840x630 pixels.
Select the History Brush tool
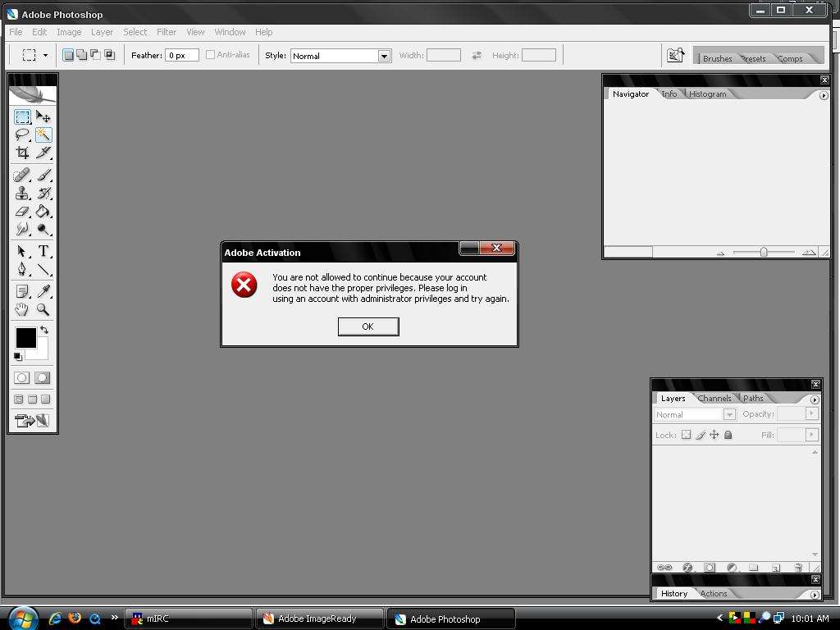coord(43,193)
